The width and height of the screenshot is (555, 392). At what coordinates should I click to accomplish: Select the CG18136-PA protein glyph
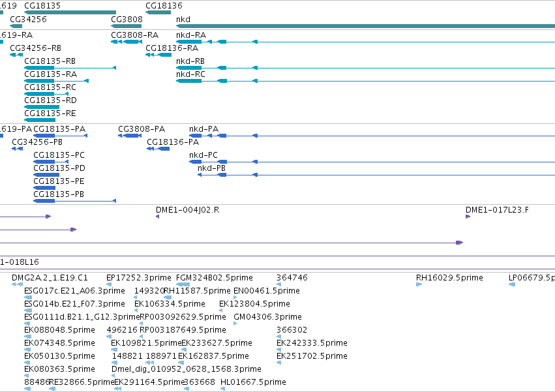pyautogui.click(x=158, y=149)
